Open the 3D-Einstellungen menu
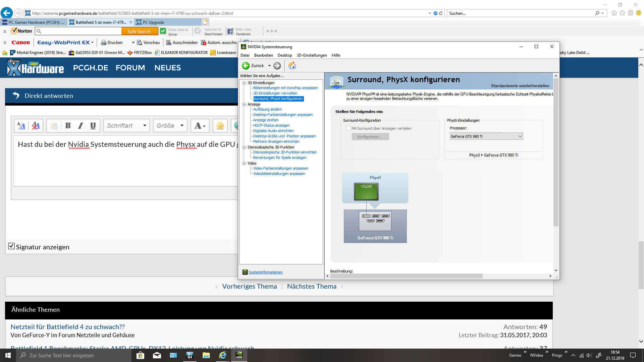644x362 pixels. point(312,55)
